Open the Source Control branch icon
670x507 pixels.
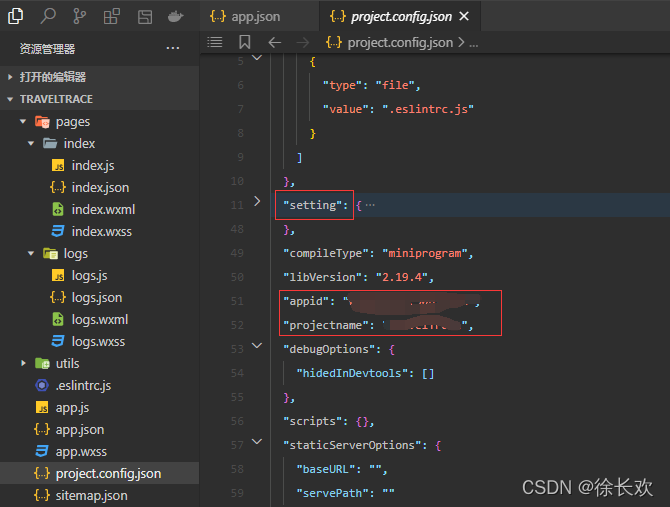[79, 16]
